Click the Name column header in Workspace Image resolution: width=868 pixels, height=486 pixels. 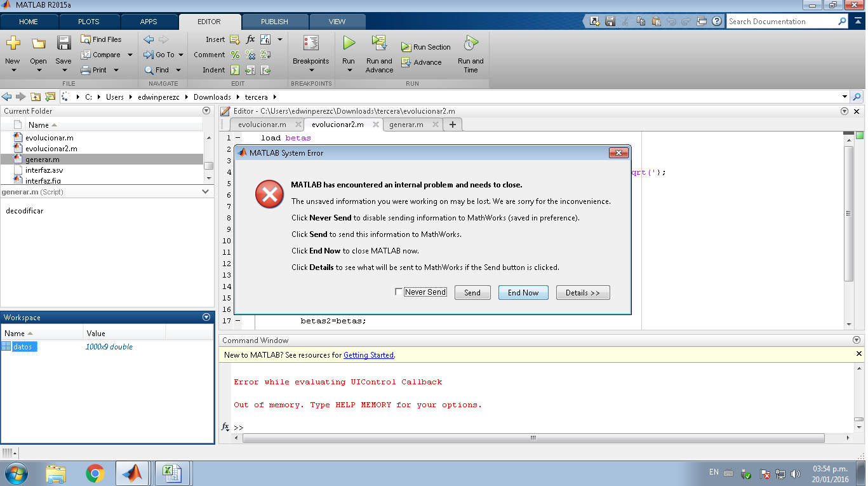42,333
